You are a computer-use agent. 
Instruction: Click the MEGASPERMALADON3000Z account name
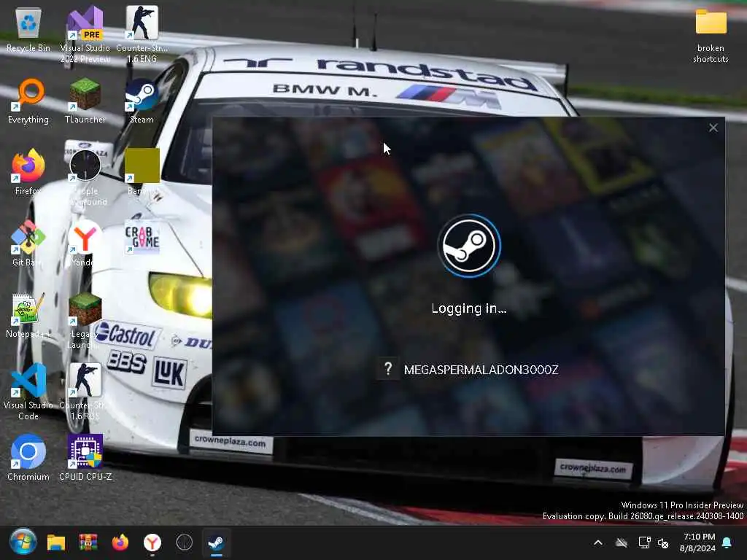pyautogui.click(x=481, y=370)
